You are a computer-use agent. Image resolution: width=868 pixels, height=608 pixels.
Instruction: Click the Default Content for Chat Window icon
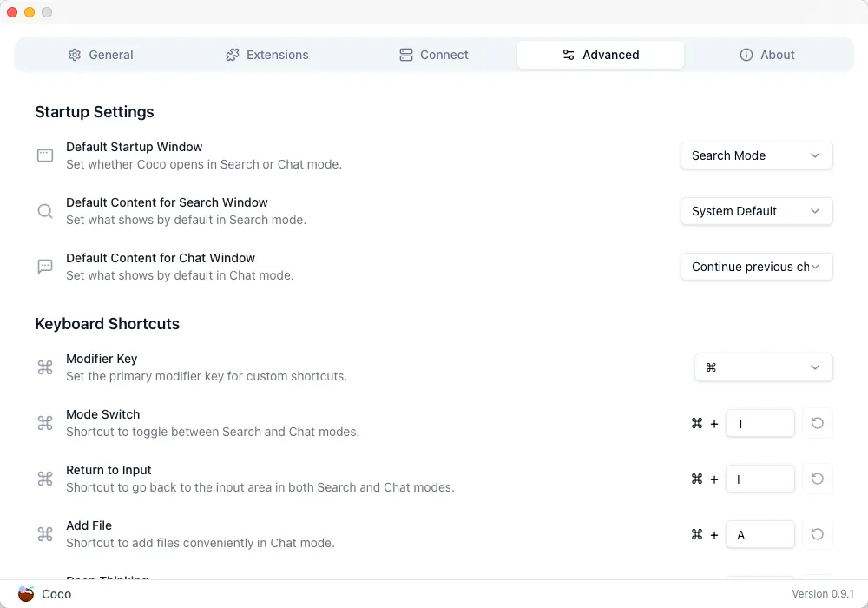click(45, 267)
